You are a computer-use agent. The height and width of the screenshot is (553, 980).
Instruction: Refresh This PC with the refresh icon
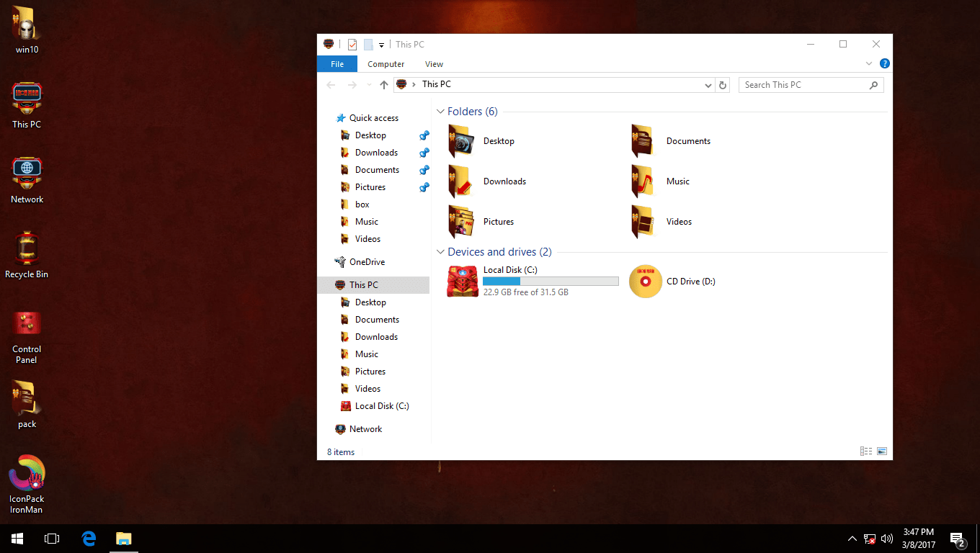click(723, 84)
